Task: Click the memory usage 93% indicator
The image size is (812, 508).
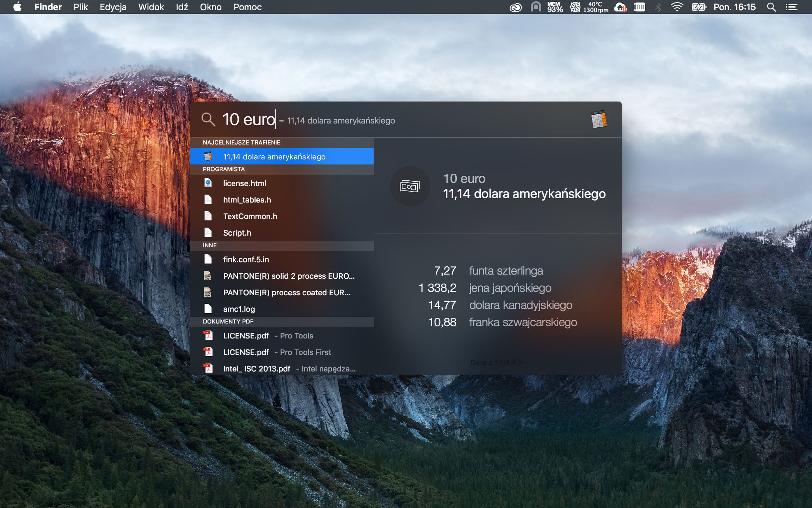Action: (555, 7)
